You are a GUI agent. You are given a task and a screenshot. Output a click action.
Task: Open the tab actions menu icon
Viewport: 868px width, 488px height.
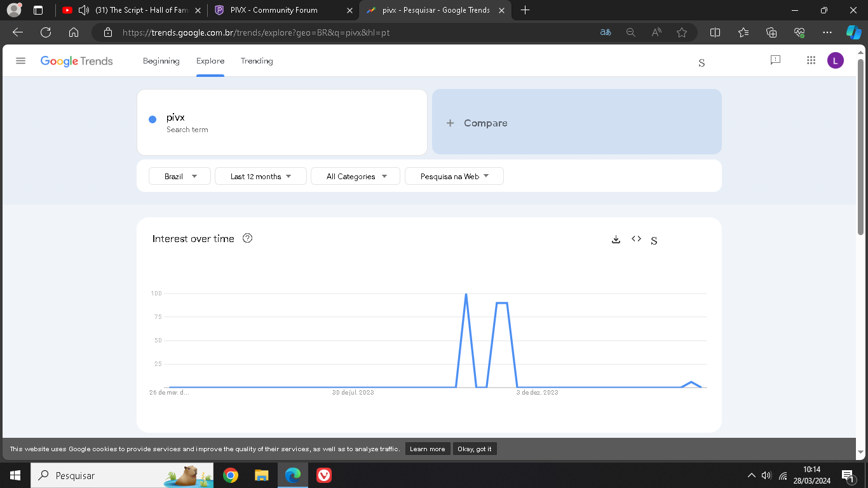tap(38, 10)
